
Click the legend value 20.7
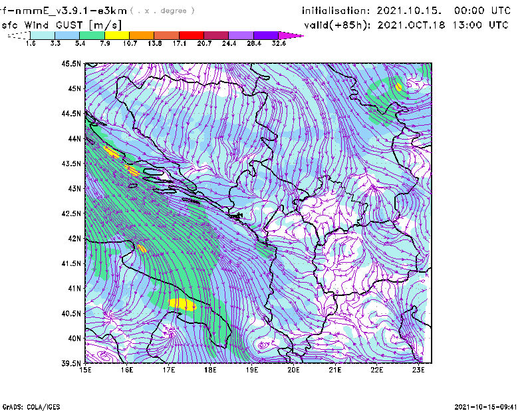204,43
